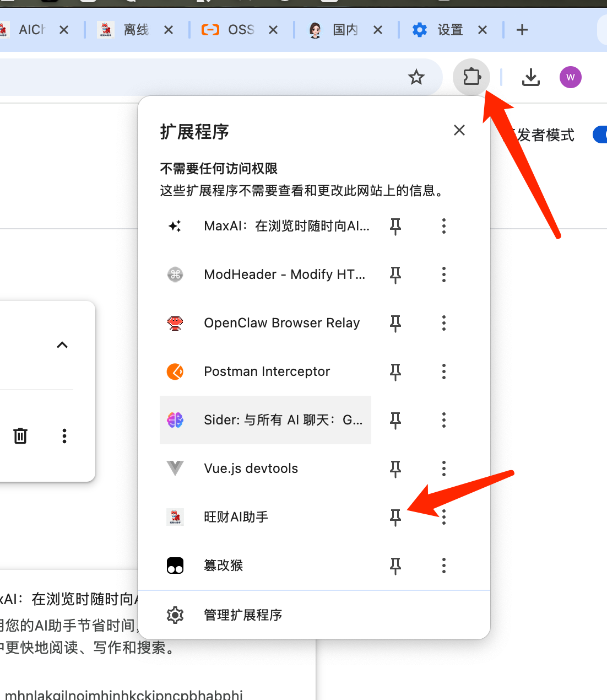The width and height of the screenshot is (607, 700).
Task: Open a new browser tab
Action: (522, 30)
